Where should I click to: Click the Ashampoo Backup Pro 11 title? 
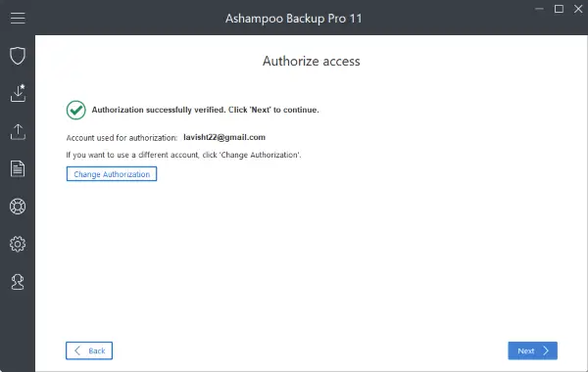(x=294, y=19)
